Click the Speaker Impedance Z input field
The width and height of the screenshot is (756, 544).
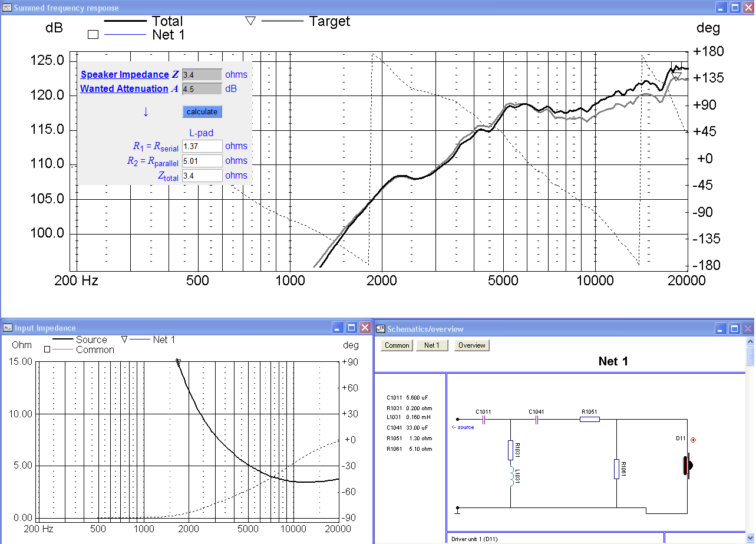click(x=202, y=75)
